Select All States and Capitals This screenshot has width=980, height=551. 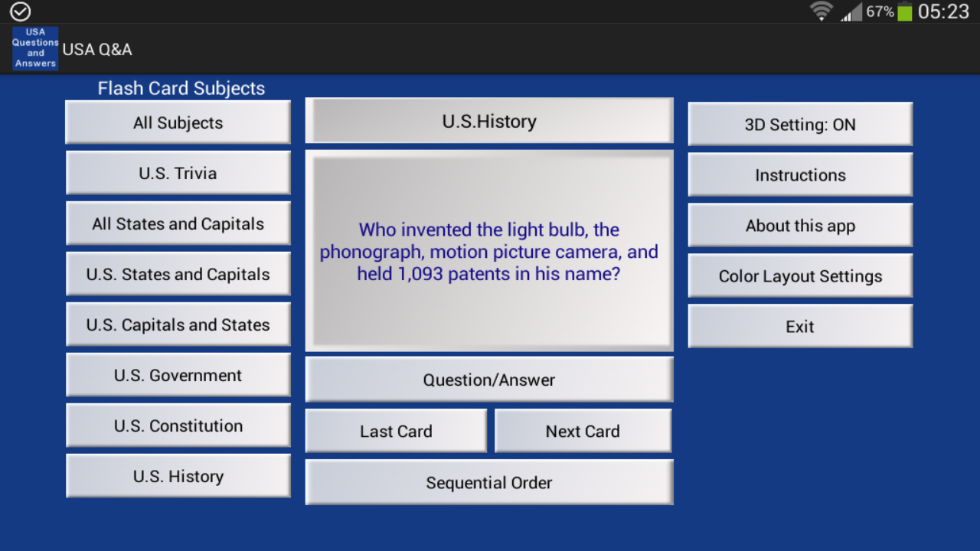point(178,223)
